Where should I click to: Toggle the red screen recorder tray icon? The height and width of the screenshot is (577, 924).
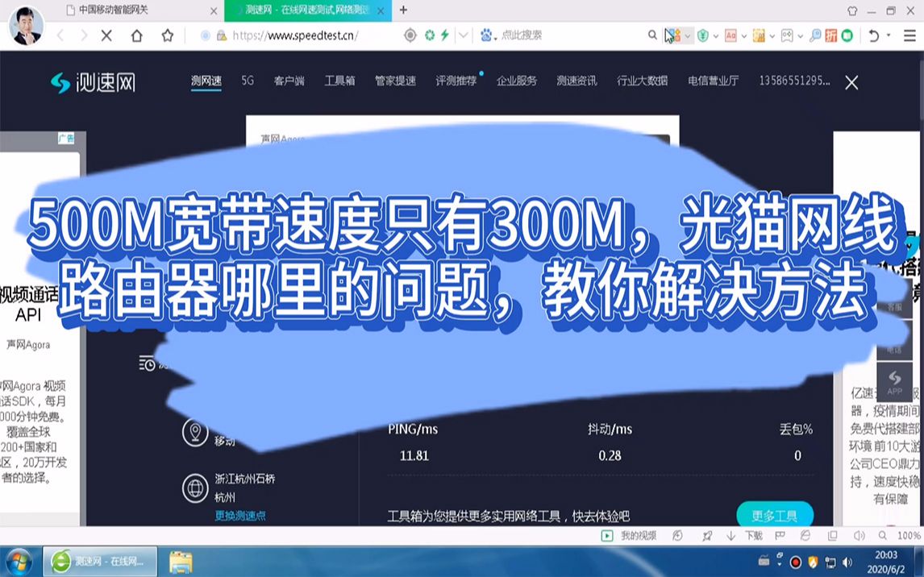[796, 562]
